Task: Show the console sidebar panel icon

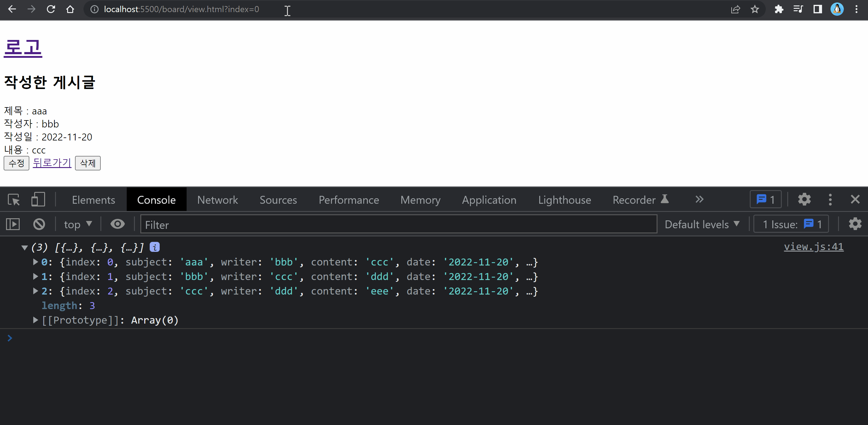Action: (x=13, y=224)
